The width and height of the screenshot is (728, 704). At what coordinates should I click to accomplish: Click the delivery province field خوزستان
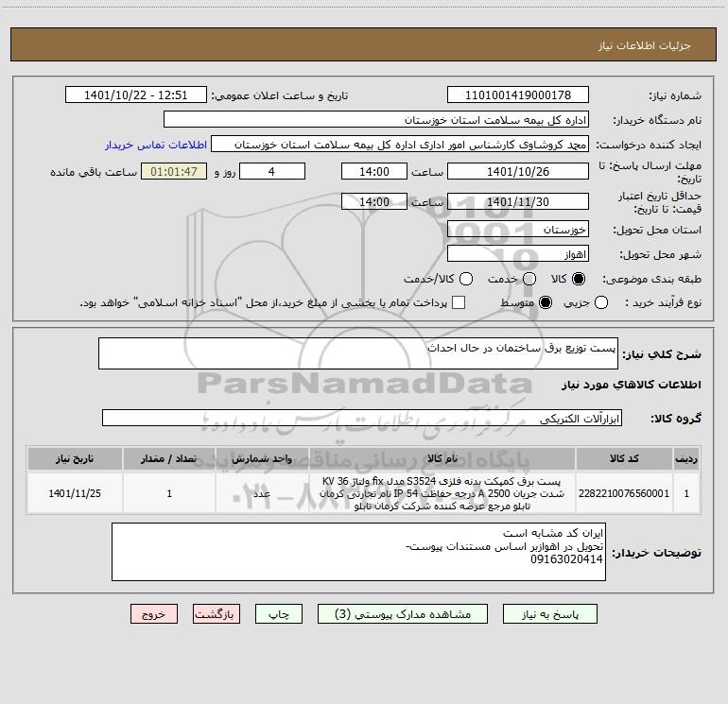click(x=518, y=230)
